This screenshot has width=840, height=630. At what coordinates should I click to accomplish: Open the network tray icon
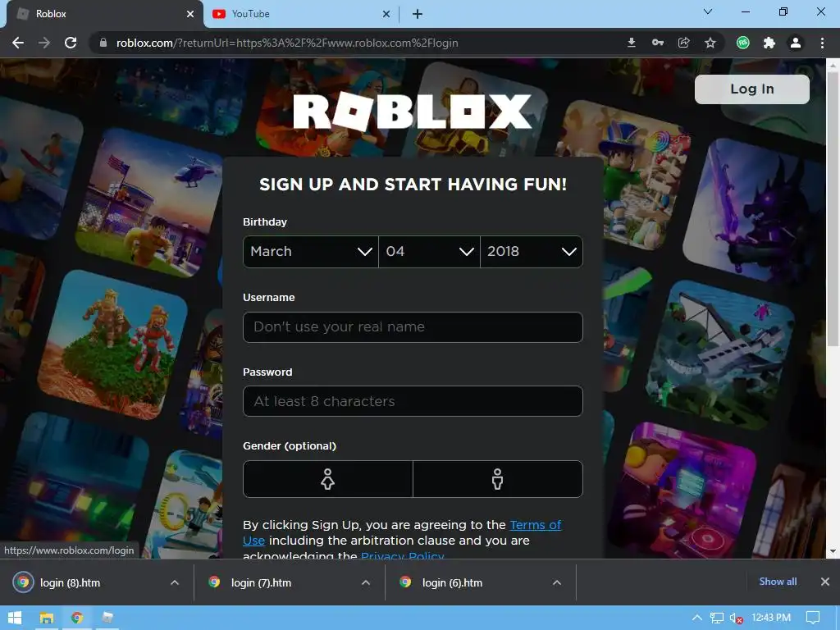pyautogui.click(x=717, y=618)
